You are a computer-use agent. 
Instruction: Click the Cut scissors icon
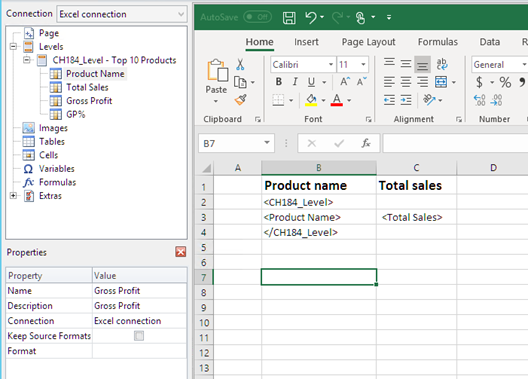(x=240, y=64)
